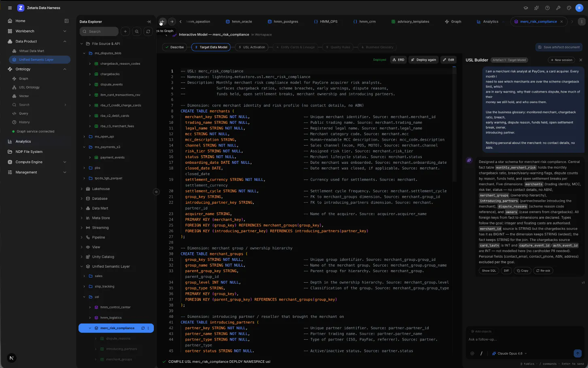
Task: Click the refresh icon in Data Explorer
Action: pyautogui.click(x=148, y=32)
